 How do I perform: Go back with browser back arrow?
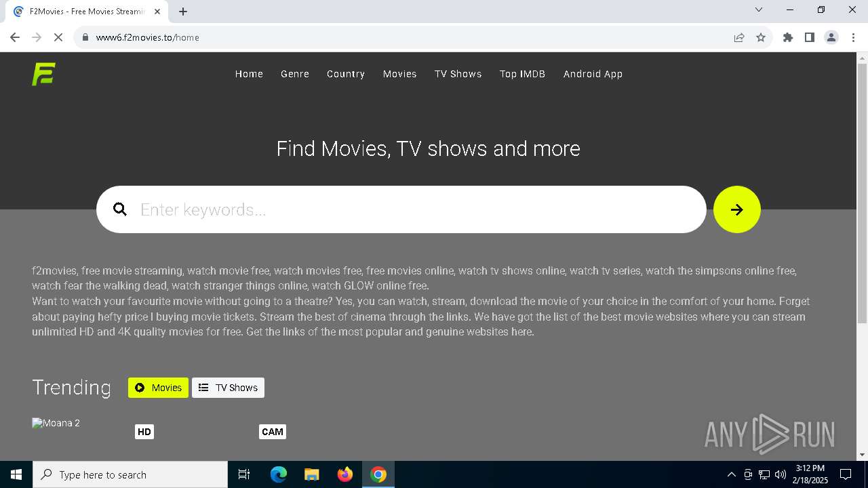click(x=15, y=37)
